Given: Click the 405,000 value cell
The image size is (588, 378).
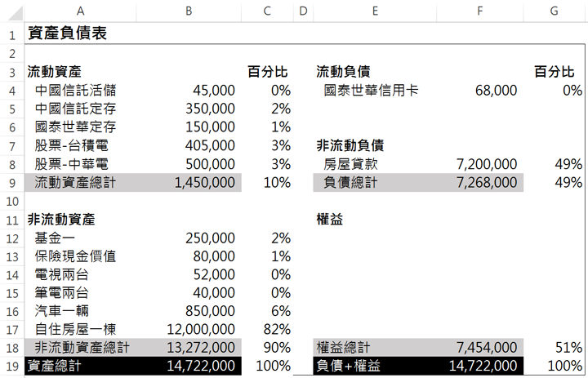Looking at the screenshot, I should [x=189, y=145].
